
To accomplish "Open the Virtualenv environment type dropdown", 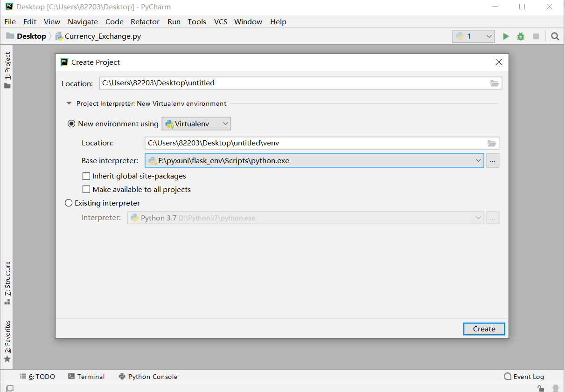I will (196, 124).
